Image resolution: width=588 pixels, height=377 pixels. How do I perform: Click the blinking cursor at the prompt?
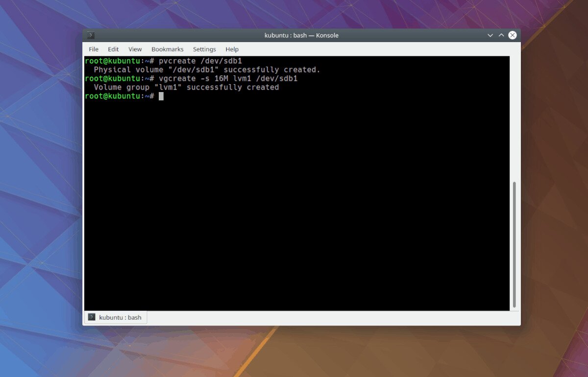[161, 96]
